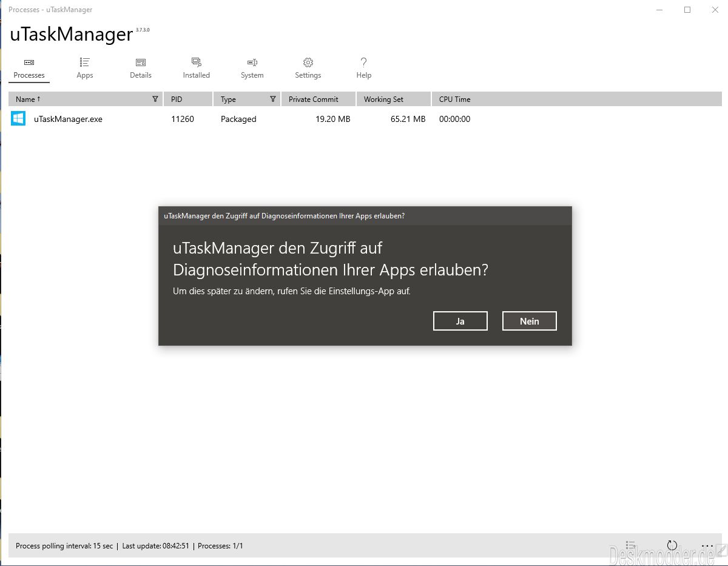Open the more options ellipsis menu

(x=707, y=545)
